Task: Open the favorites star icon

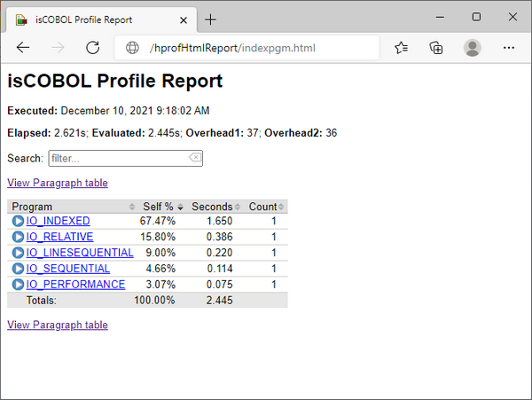Action: point(402,48)
